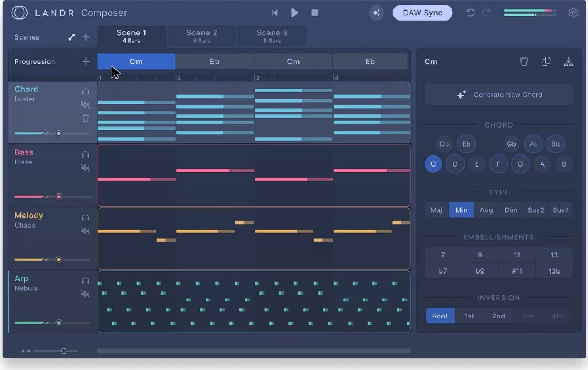The width and height of the screenshot is (588, 370).
Task: Add a chord to the Progression
Action: point(86,61)
